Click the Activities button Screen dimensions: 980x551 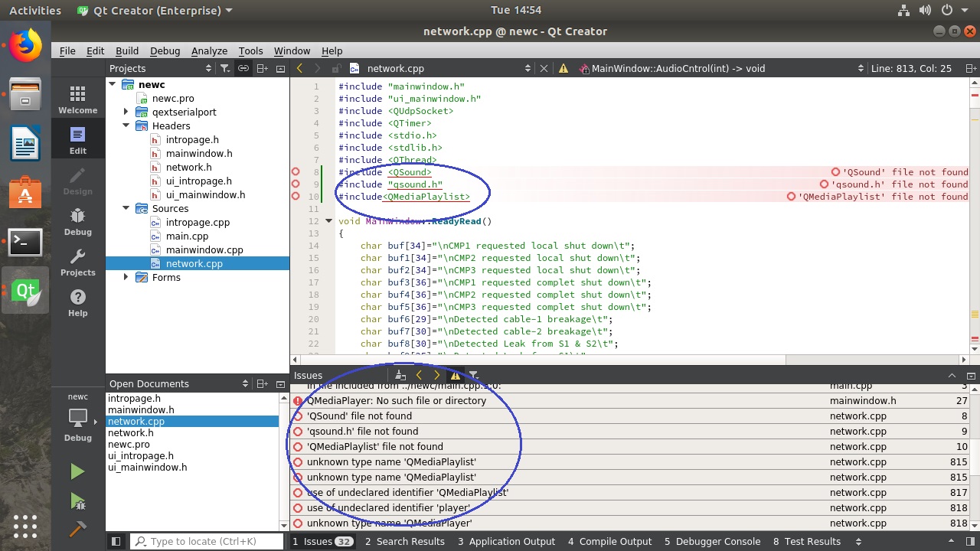(x=35, y=10)
